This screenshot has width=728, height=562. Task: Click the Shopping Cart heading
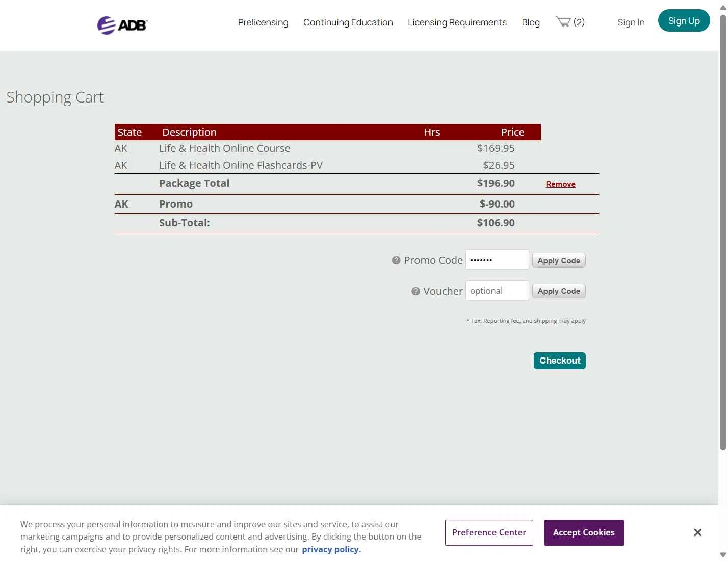point(55,97)
